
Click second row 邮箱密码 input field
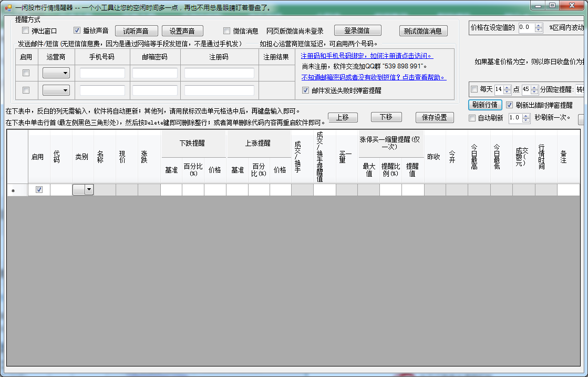coord(155,90)
